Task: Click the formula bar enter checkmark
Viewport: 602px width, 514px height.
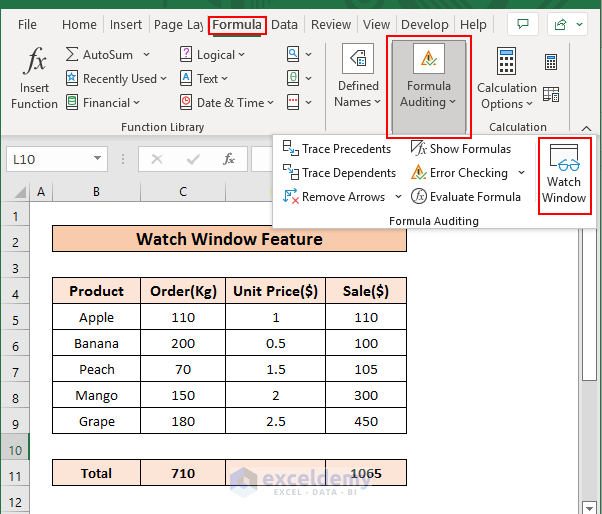Action: (x=193, y=159)
